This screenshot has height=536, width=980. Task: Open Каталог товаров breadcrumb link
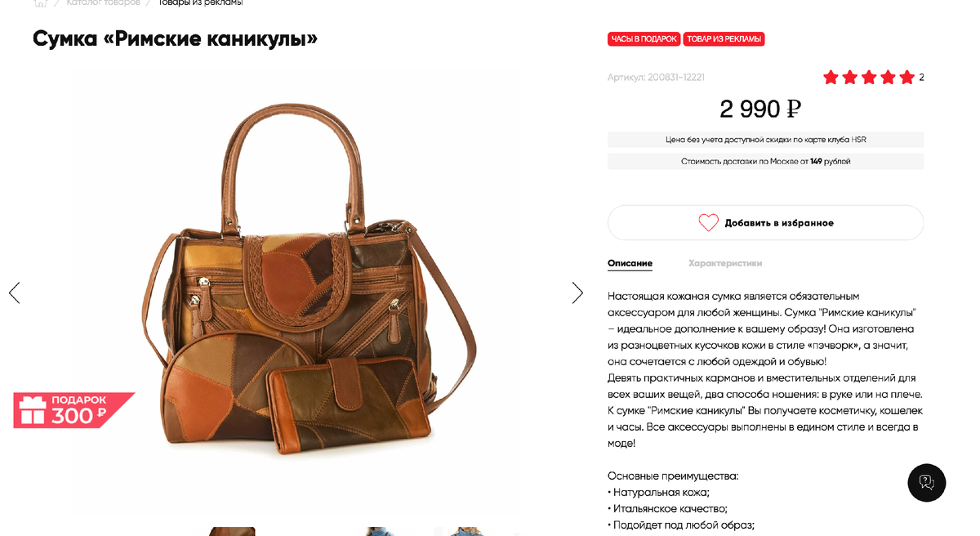(103, 2)
